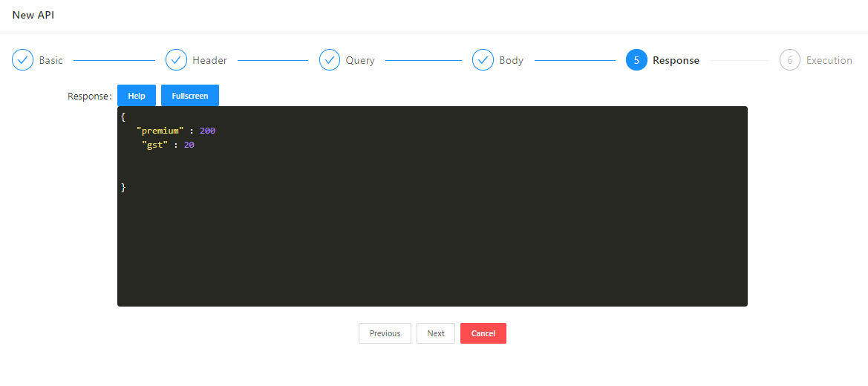Click the Basic step checkmark icon
Screen dimensions: 868x386
coord(23,60)
